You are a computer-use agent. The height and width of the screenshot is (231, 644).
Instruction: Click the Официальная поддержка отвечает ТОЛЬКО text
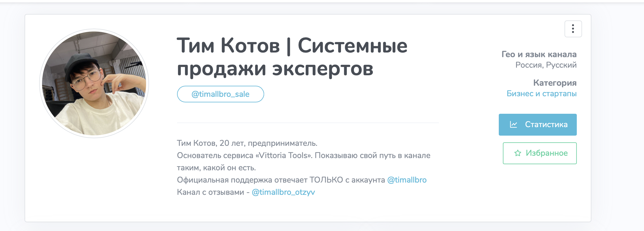tap(260, 180)
